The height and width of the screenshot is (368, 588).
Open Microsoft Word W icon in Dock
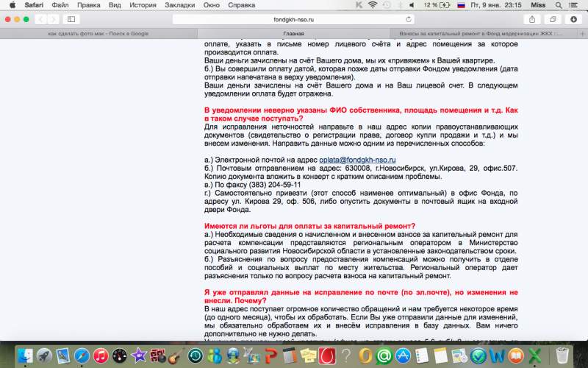click(x=498, y=355)
